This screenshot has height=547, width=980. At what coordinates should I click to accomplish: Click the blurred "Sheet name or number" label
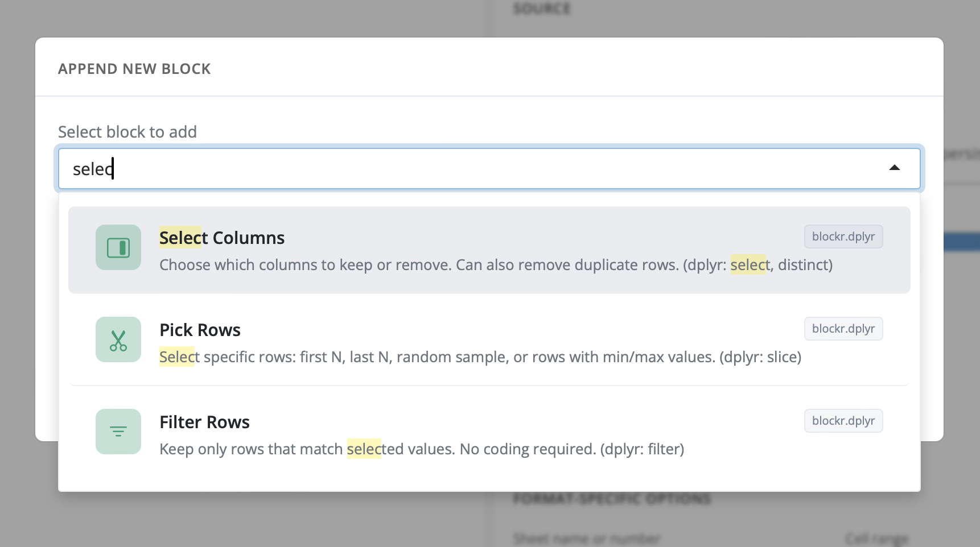point(587,538)
